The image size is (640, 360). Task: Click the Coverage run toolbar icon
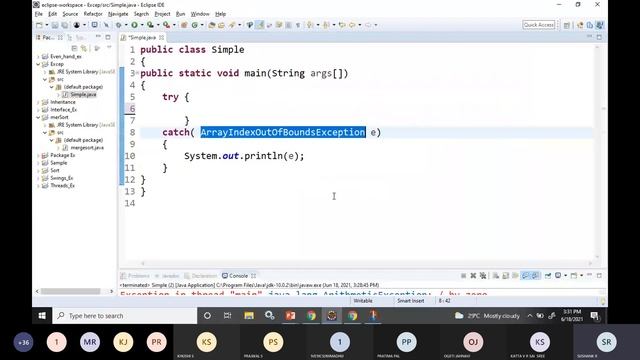coord(150,25)
